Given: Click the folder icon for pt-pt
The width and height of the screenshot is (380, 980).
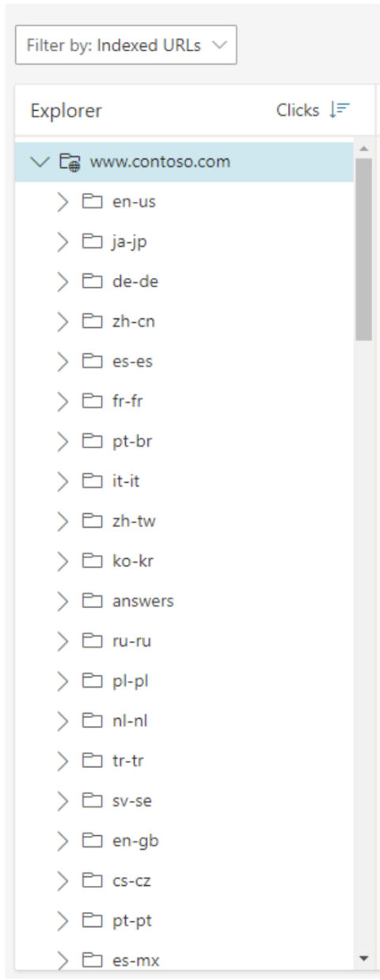Looking at the screenshot, I should coord(93,921).
